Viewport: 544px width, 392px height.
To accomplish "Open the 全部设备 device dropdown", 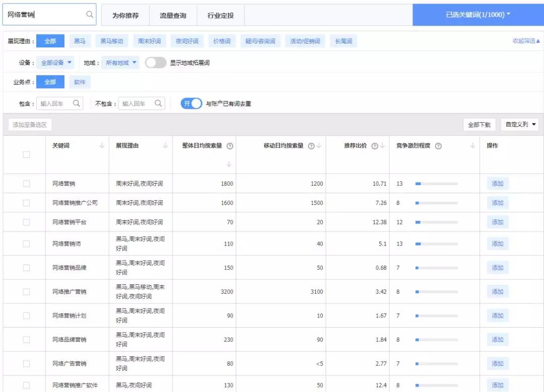I will tap(56, 63).
